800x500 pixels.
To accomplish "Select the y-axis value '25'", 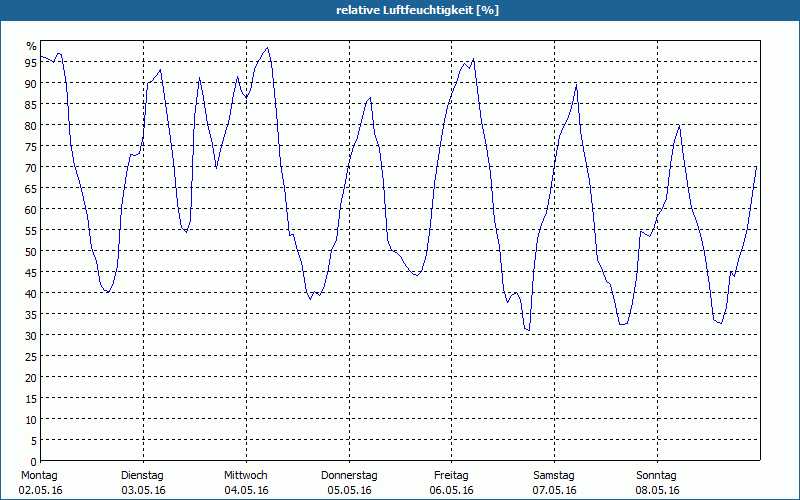I will point(32,356).
